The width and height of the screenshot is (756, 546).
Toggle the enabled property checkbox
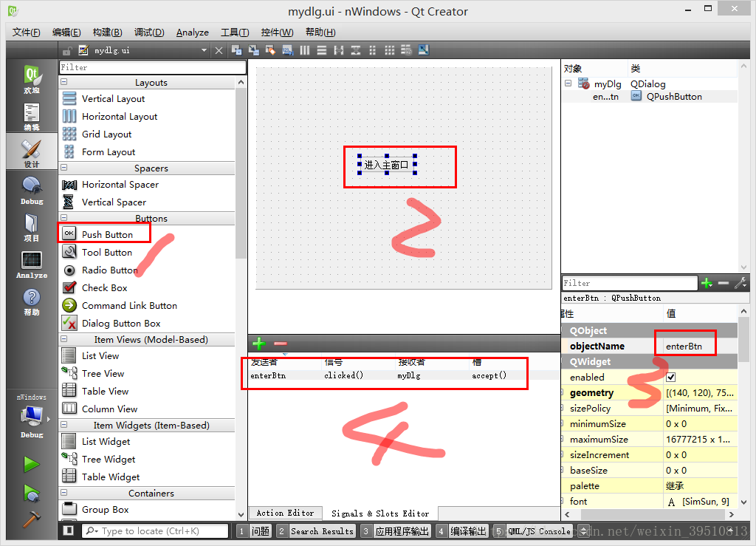(670, 378)
